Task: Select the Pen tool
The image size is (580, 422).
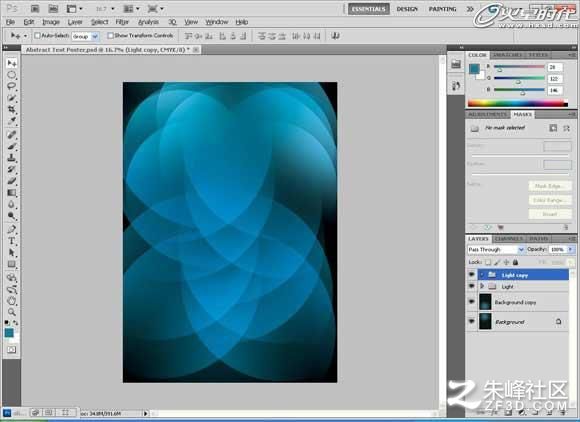Action: 11,229
